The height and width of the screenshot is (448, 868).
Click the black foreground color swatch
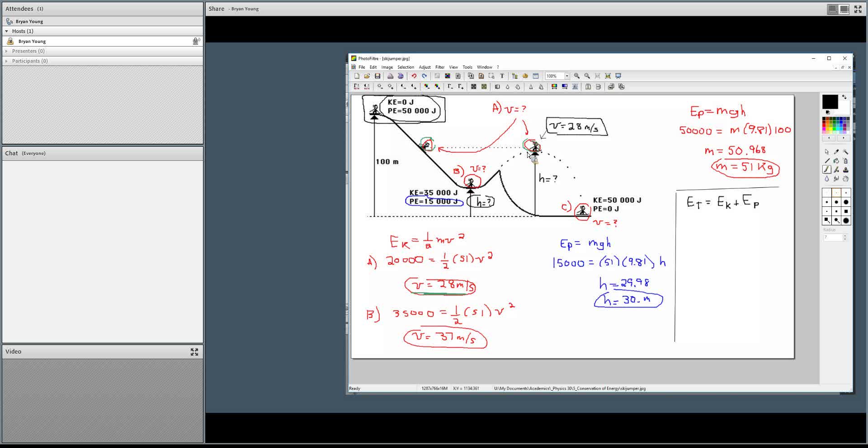[x=830, y=102]
